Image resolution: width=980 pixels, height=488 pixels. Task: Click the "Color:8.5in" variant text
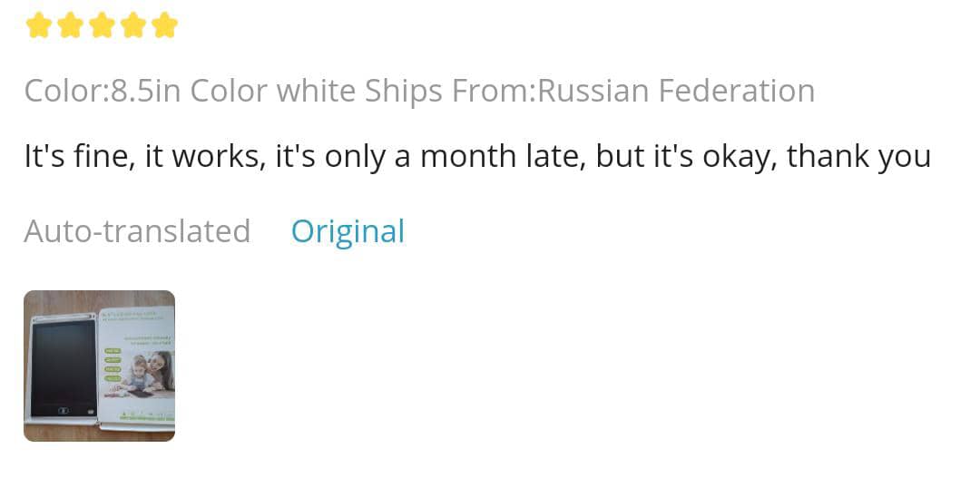(103, 91)
